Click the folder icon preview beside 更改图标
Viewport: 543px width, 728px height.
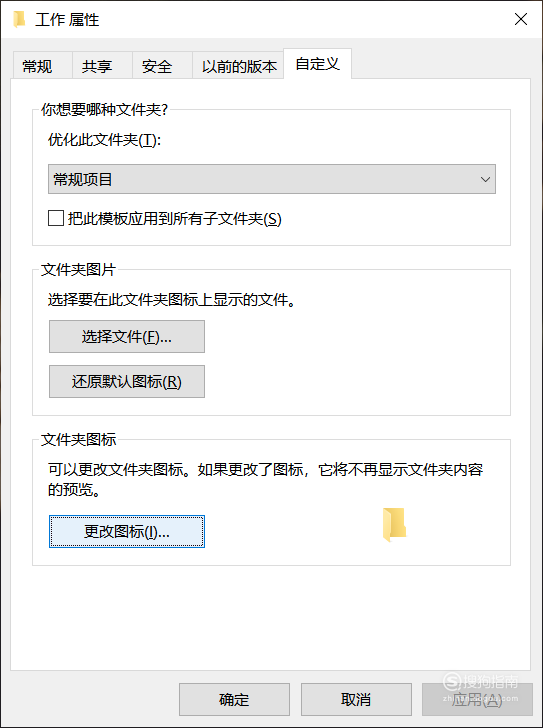click(x=394, y=525)
